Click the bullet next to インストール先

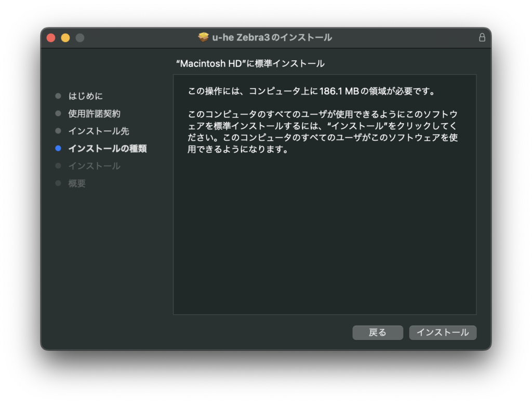58,131
